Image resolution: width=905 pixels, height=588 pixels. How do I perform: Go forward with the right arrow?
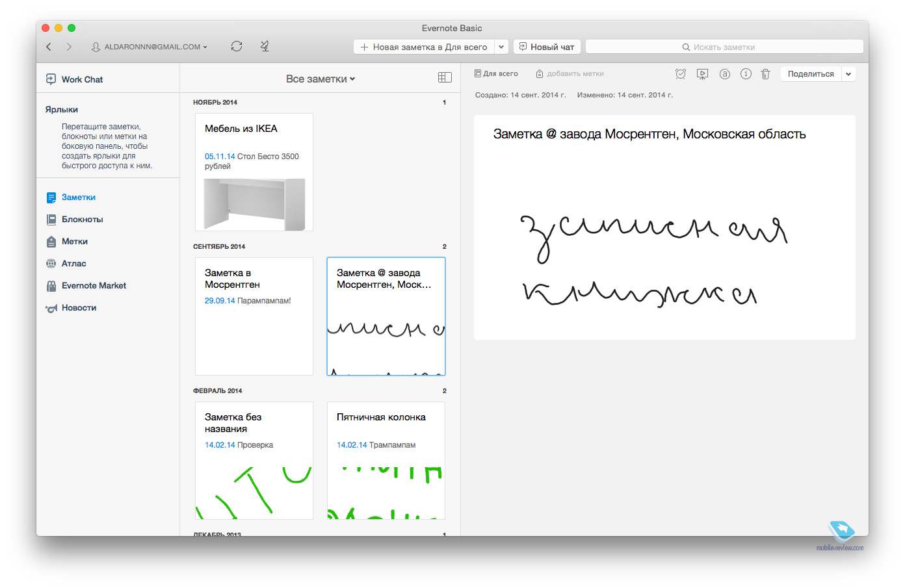click(x=69, y=47)
